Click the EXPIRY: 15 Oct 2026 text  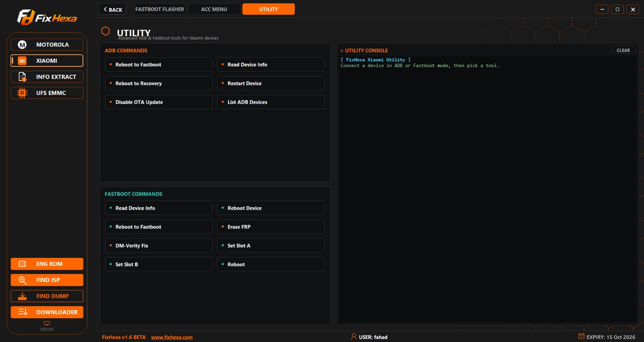click(x=611, y=337)
